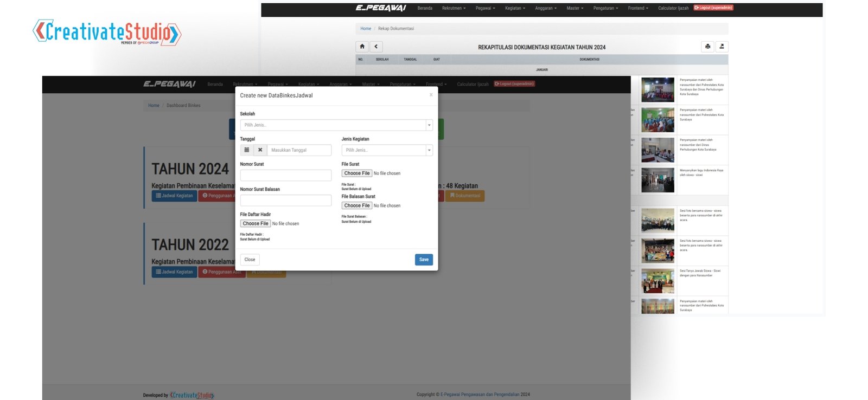Choose a file for File Daftar Hadir
868x400 pixels.
pos(256,223)
